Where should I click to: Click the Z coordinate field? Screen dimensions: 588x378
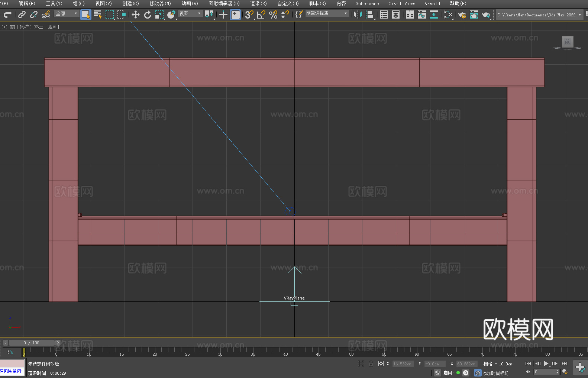click(x=467, y=364)
